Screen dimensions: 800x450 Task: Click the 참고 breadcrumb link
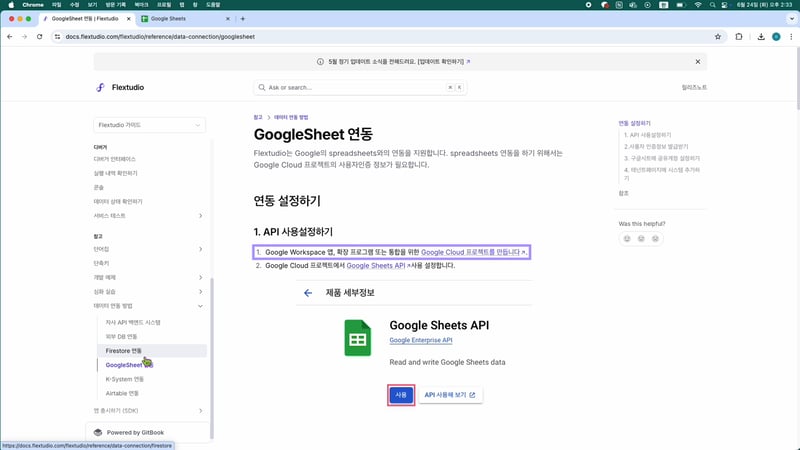pos(258,117)
